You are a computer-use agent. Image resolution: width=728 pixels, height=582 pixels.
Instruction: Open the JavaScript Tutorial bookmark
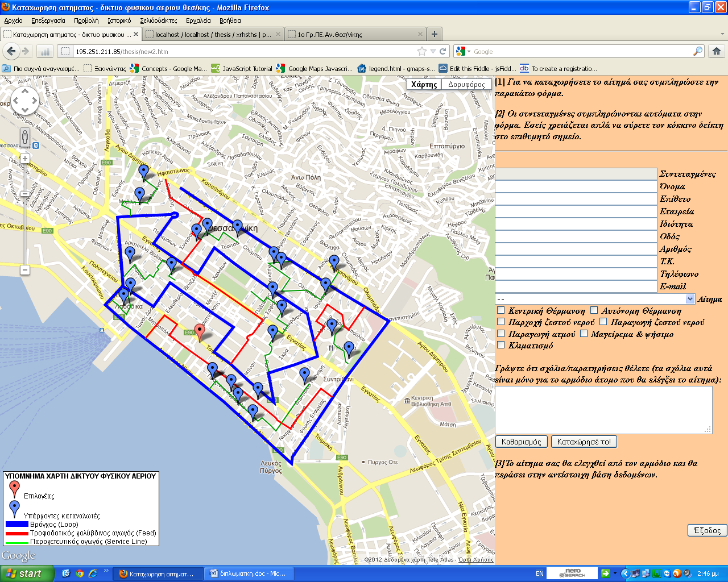pos(242,68)
